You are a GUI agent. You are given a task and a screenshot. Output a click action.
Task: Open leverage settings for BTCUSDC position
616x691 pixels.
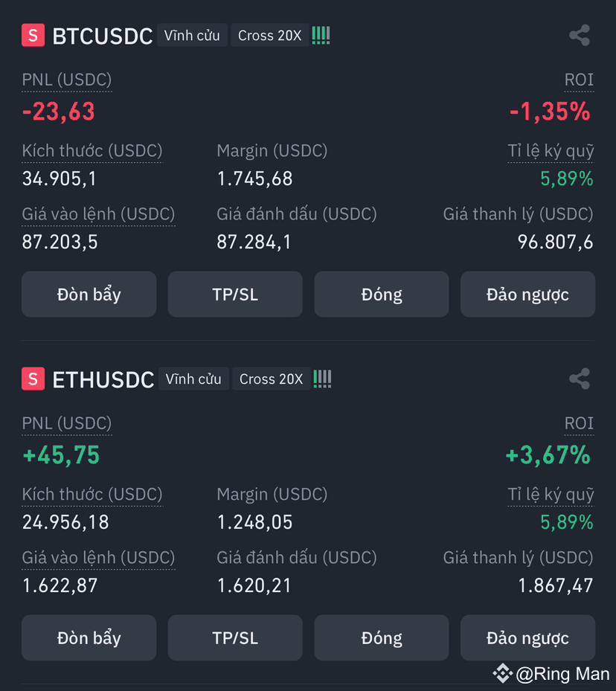89,294
